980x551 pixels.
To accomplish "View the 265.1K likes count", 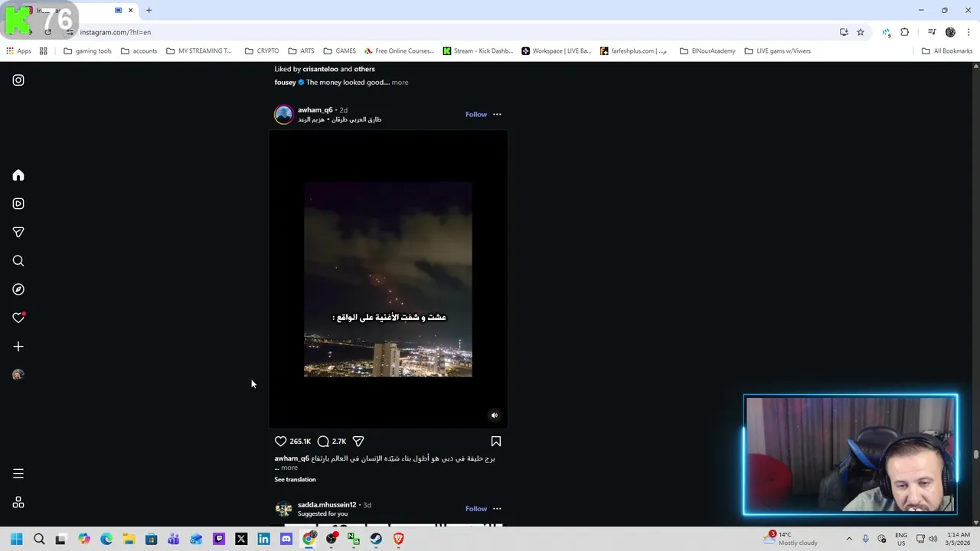I will coord(300,442).
